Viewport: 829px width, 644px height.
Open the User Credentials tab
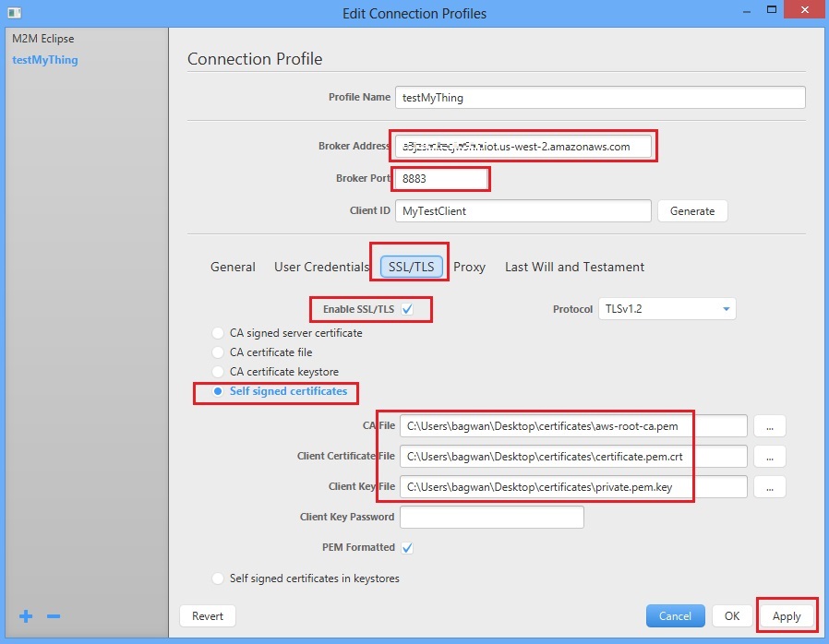click(321, 267)
